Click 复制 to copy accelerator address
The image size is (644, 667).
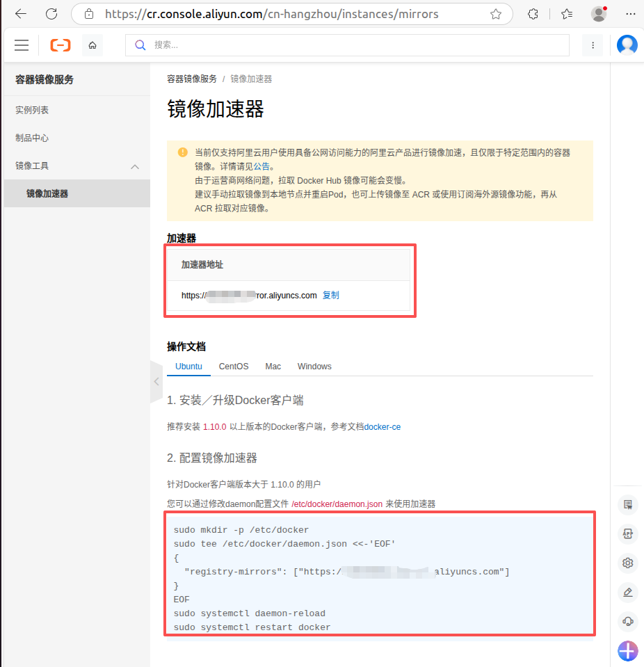click(331, 295)
